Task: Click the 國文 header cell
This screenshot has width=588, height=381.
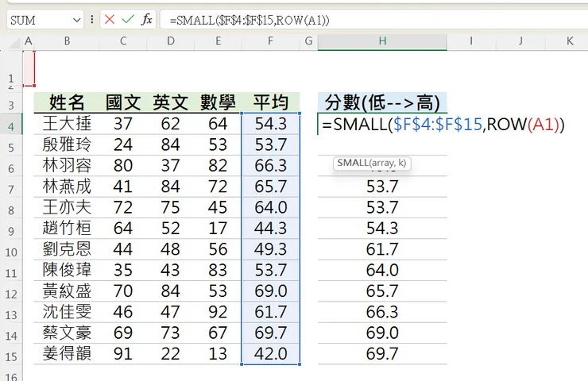Action: pos(123,102)
